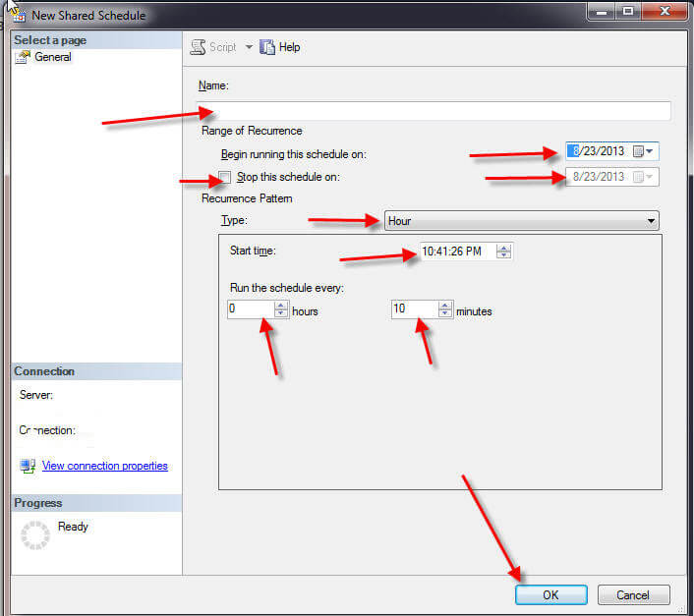Screen dimensions: 694x616
Task: Close the New Shared Schedule dialog
Action: click(x=665, y=11)
